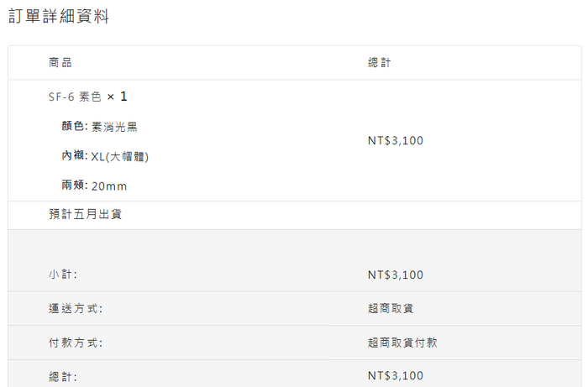The height and width of the screenshot is (387, 588).
Task: Click the NT$3,100 amount in the bottom 總計 row
Action: tap(396, 375)
